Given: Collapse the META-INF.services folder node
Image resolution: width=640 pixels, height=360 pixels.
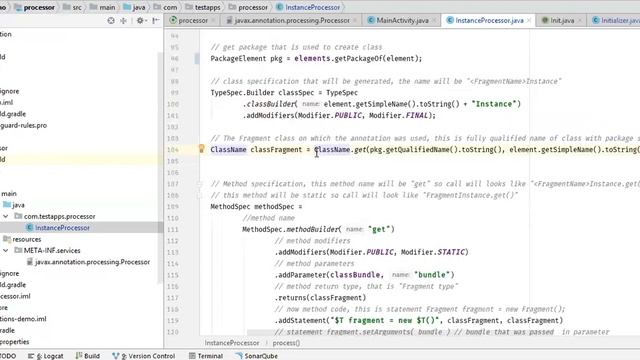Looking at the screenshot, I should pyautogui.click(x=6, y=251).
